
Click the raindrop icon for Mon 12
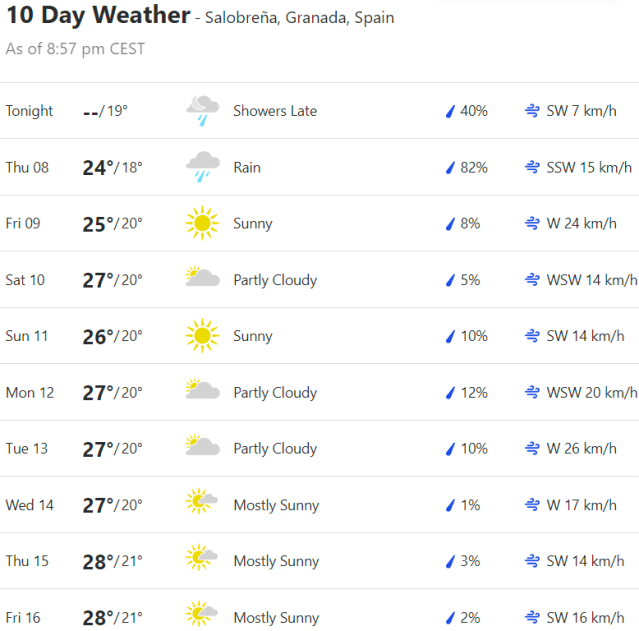point(450,393)
